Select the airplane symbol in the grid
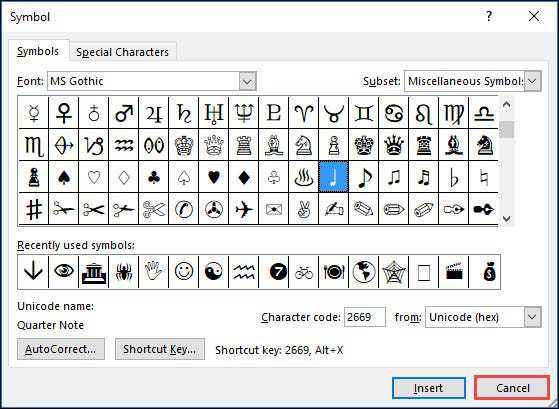Screen dimensions: 559x409 coord(243,209)
